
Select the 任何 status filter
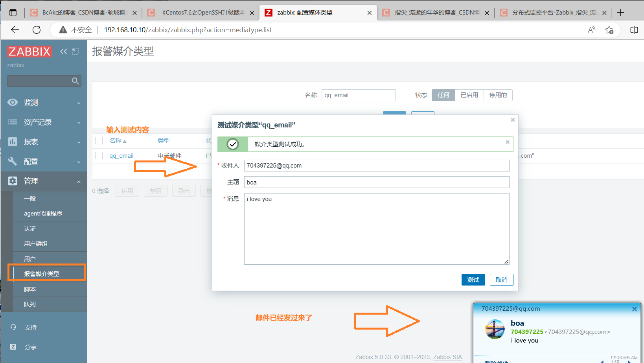(x=443, y=95)
